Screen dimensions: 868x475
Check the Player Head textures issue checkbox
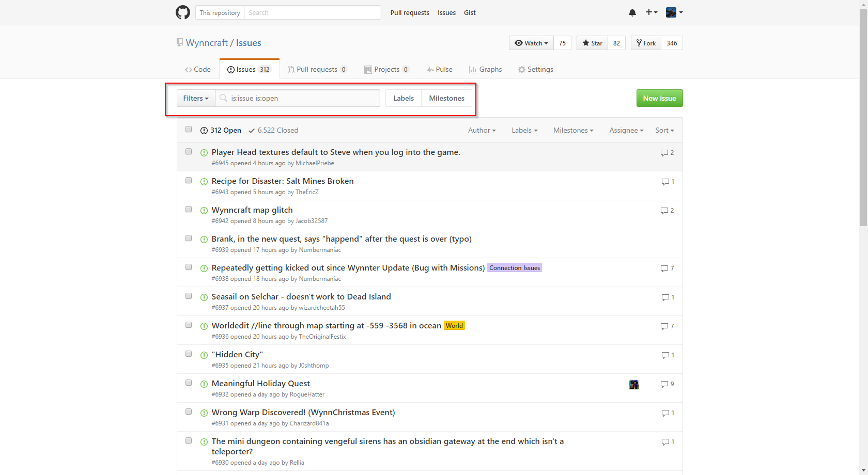coord(189,151)
